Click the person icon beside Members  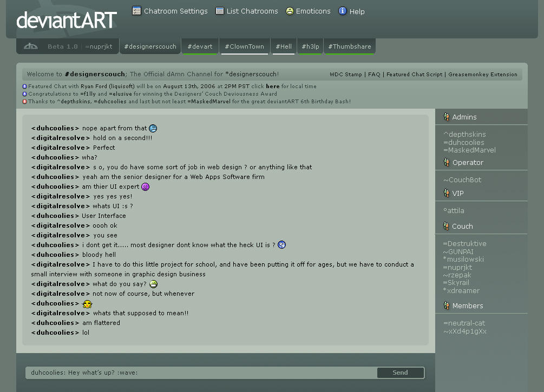point(446,305)
